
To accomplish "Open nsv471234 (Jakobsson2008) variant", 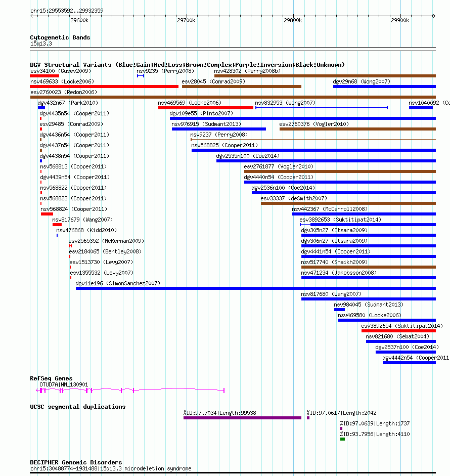I will [x=369, y=278].
